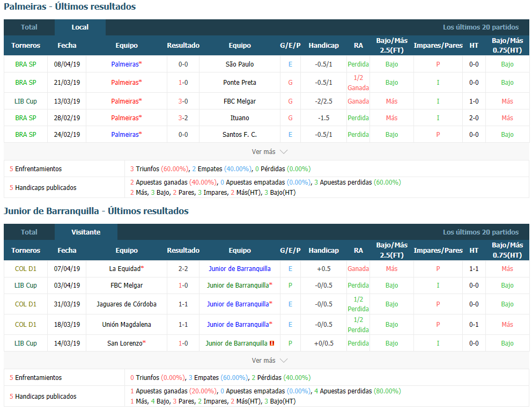Click '1/2 Ganada' in Ponte Preta row
Image resolution: width=532 pixels, height=410 pixels.
click(x=358, y=83)
